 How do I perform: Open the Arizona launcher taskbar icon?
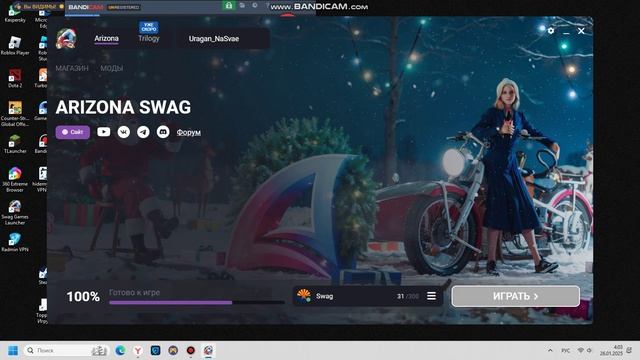point(208,351)
